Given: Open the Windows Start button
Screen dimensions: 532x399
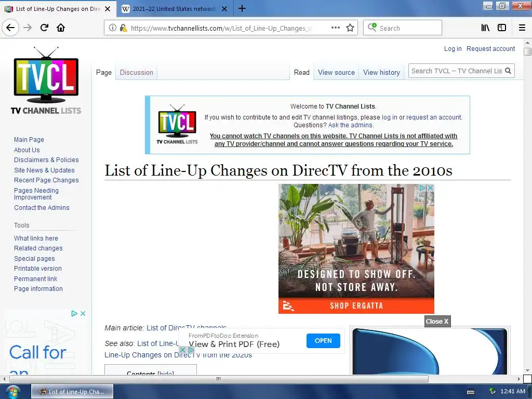Looking at the screenshot, I should (x=12, y=392).
